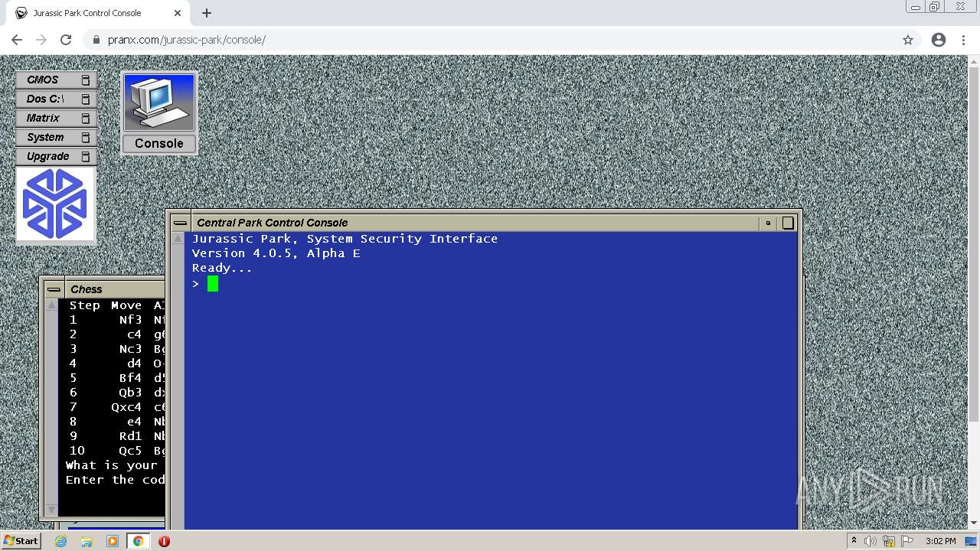Click the Chess window scroll-up arrow
The height and width of the screenshot is (551, 980).
(52, 305)
